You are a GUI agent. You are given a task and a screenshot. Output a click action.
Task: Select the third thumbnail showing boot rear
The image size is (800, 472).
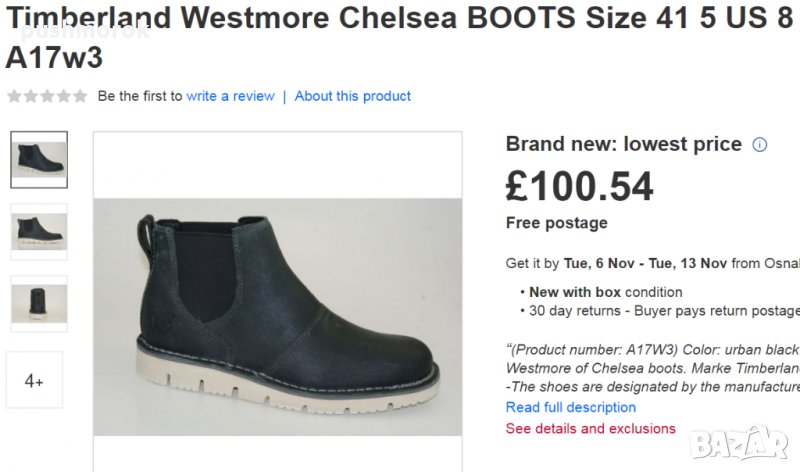point(39,303)
